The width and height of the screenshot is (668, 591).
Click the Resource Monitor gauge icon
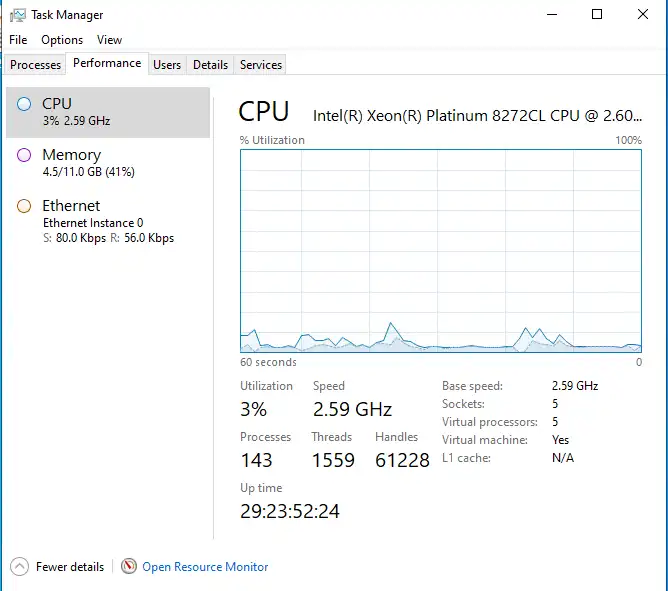coord(129,566)
